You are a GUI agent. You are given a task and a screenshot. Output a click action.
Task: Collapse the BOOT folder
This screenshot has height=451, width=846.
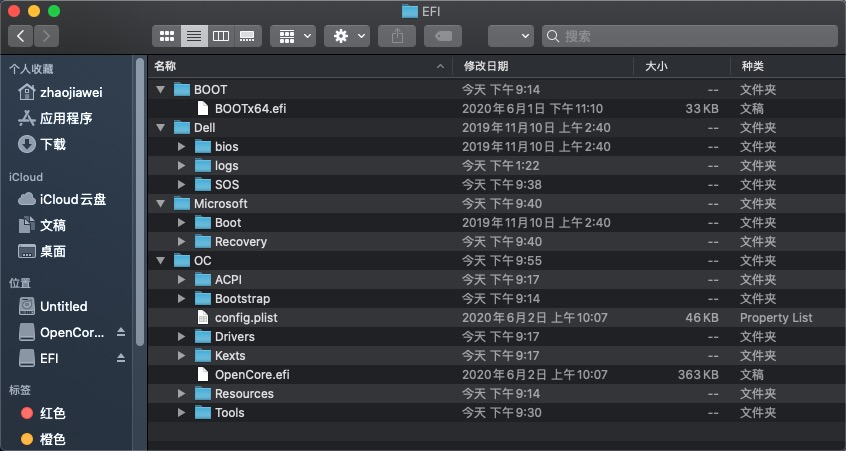tap(160, 90)
